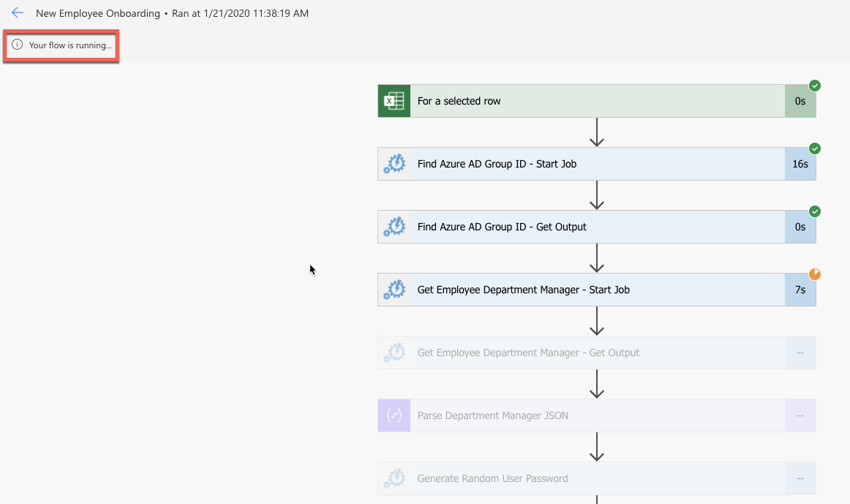Click the 7s duration value
850x504 pixels.
[x=800, y=290]
